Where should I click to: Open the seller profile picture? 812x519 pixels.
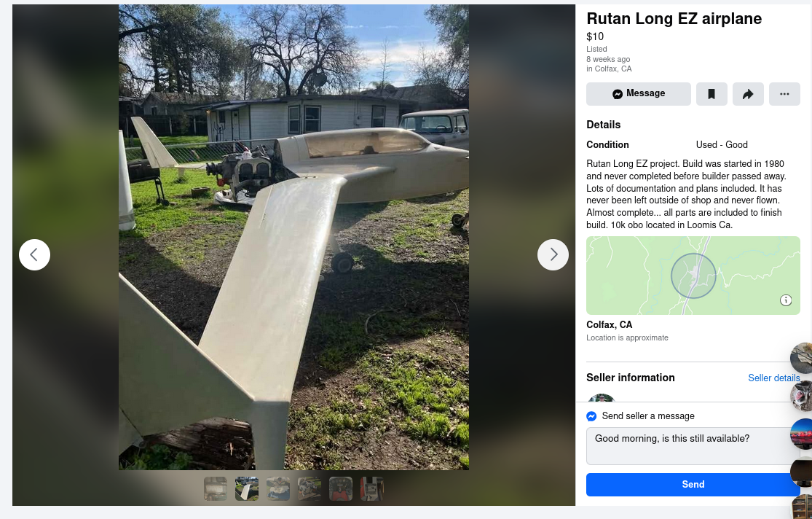point(602,398)
